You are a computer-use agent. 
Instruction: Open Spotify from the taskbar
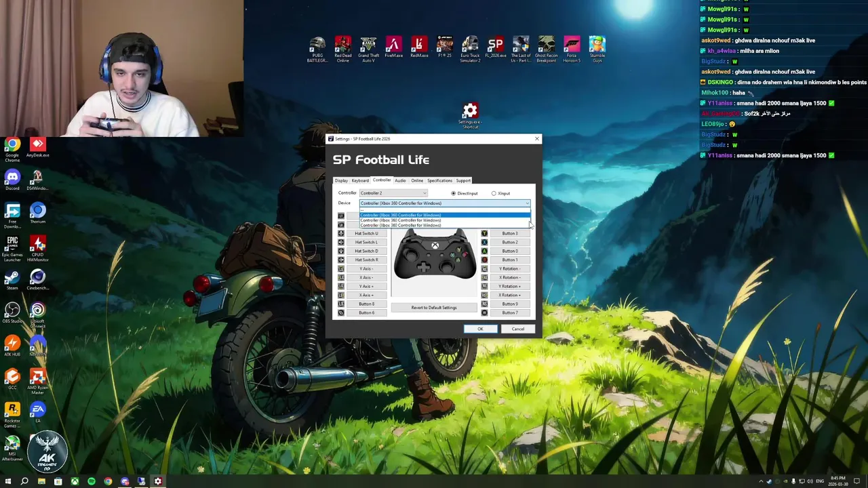point(91,481)
